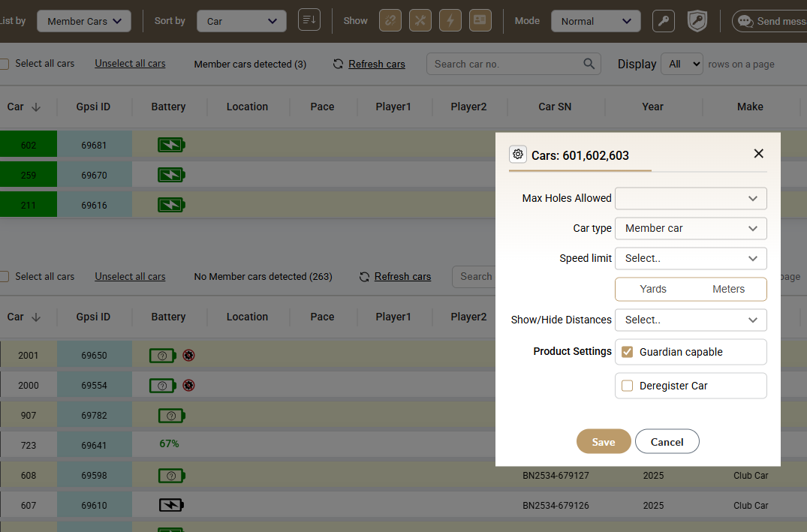Click the key icon button

(x=664, y=21)
